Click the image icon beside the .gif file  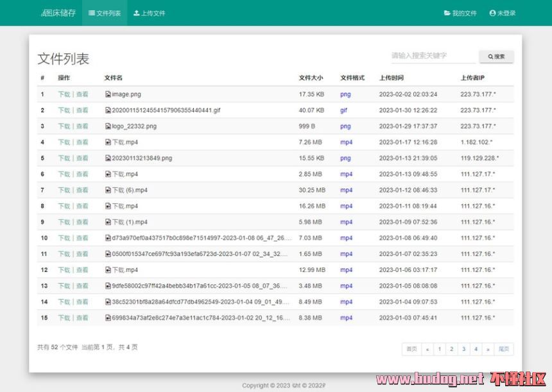(108, 110)
